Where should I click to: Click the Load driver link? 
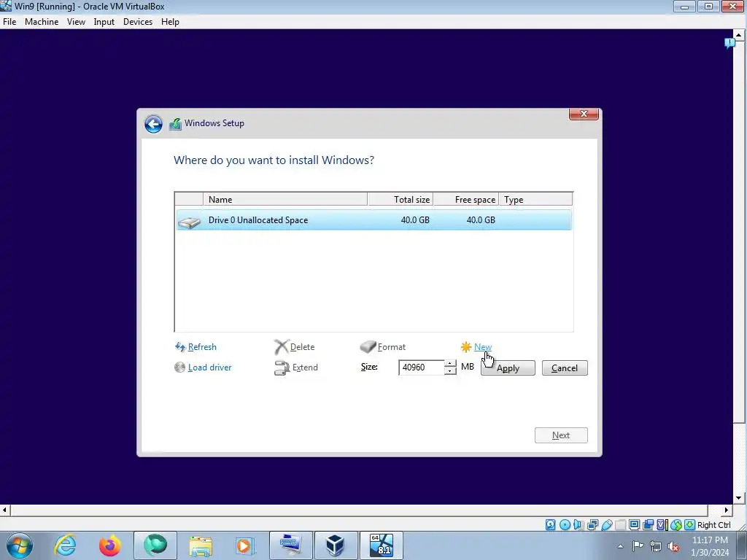209,367
